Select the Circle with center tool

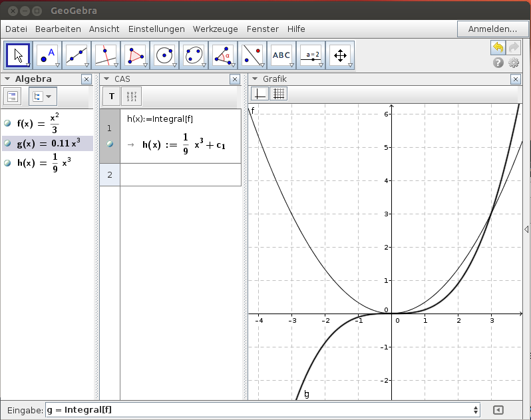click(164, 55)
